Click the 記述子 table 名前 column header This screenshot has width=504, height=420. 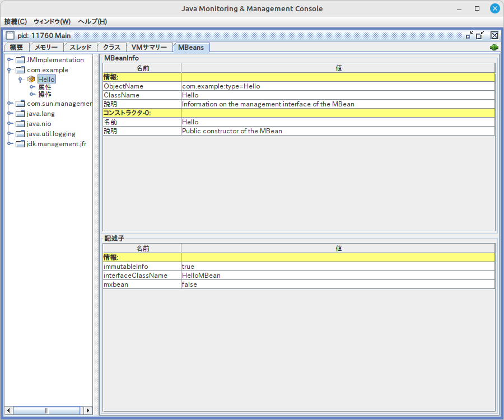[142, 249]
